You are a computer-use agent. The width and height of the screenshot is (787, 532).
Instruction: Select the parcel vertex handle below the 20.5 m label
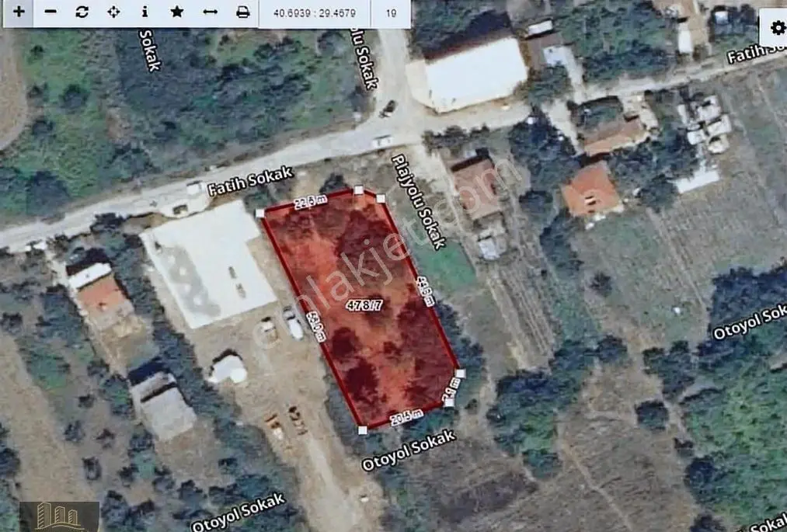click(x=362, y=430)
